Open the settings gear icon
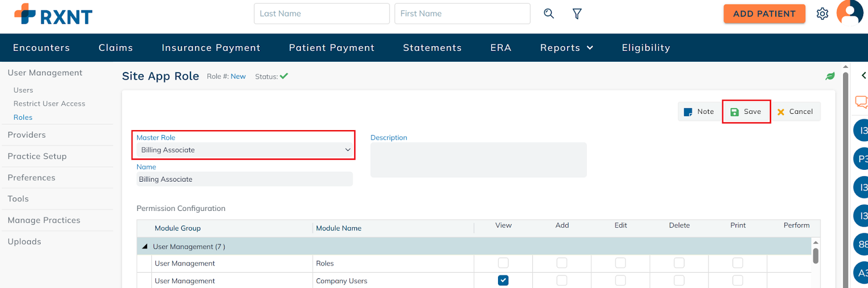The image size is (868, 288). (822, 14)
